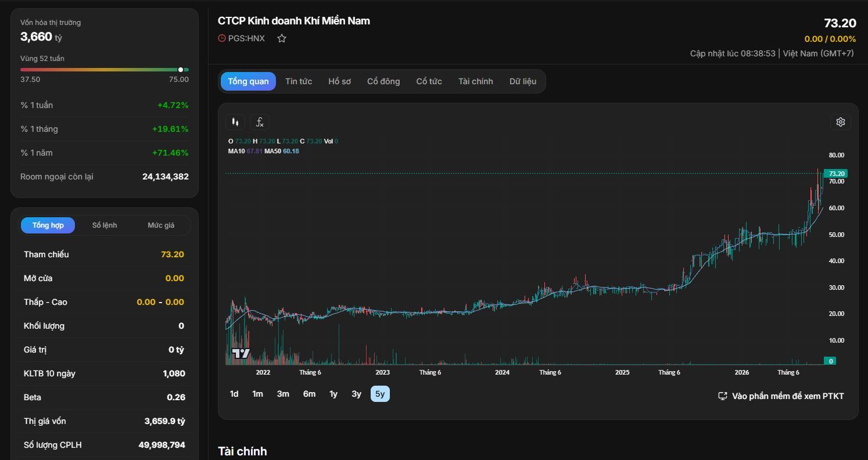Viewport: 868px width, 460px height.
Task: Click the 52-week range slider marker
Action: click(x=181, y=70)
